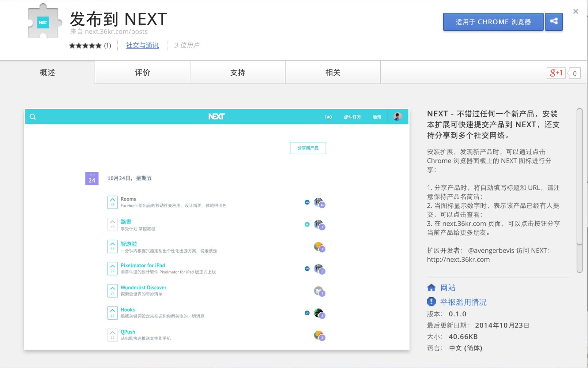Switch to the 支持 tab
This screenshot has width=588, height=368.
(x=238, y=72)
